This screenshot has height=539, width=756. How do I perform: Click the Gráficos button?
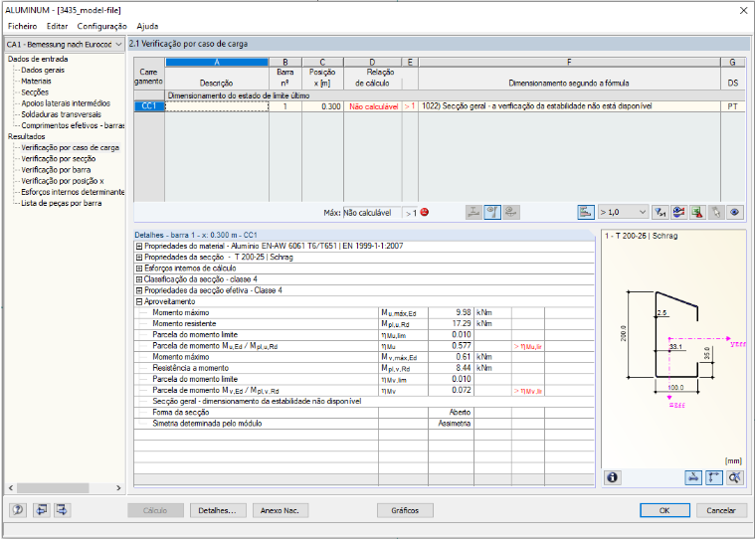[405, 510]
